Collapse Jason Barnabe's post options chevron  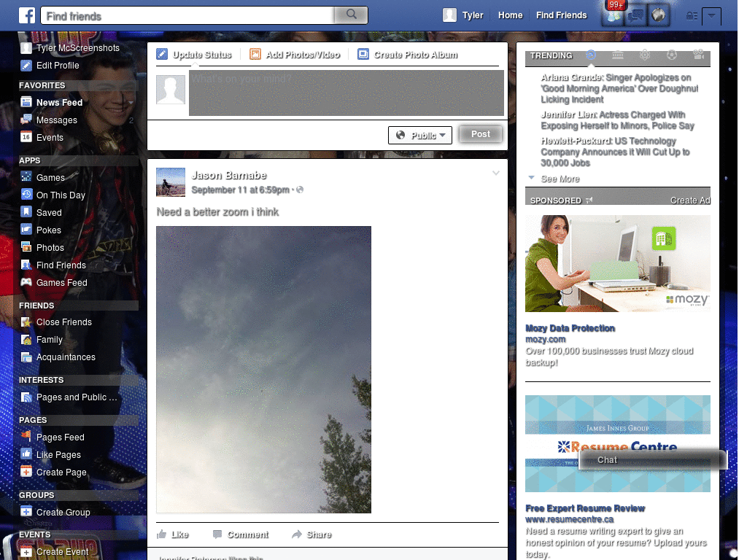pyautogui.click(x=497, y=173)
